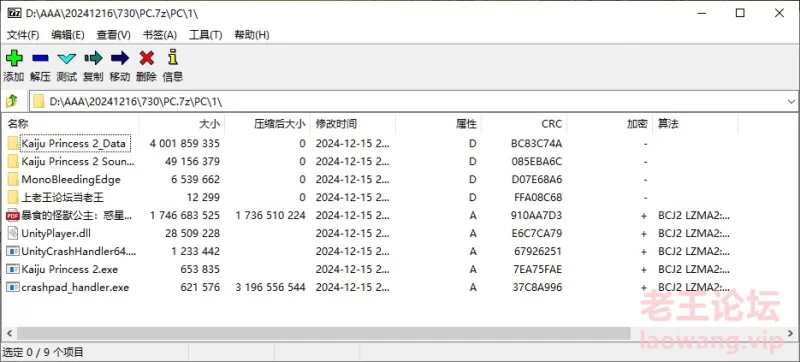Screen dimensions: 800x362
Task: Sort by 属性 column header
Action: [439, 123]
